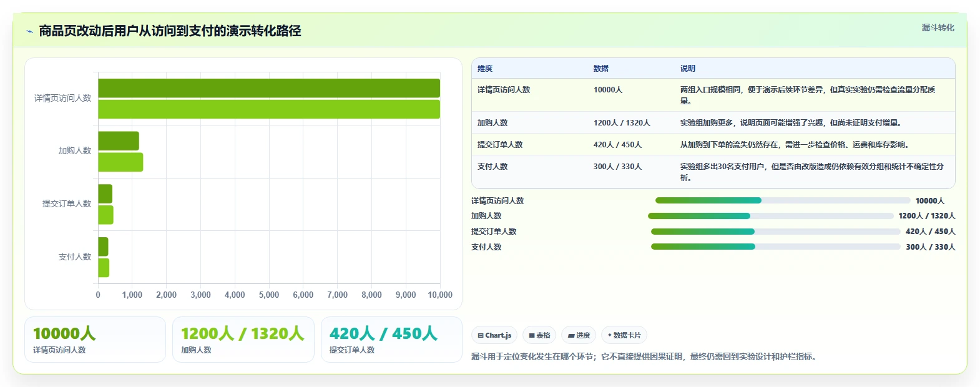Image resolution: width=980 pixels, height=387 pixels.
Task: Click the light green 提交订单人数 chart bar
Action: (x=105, y=215)
